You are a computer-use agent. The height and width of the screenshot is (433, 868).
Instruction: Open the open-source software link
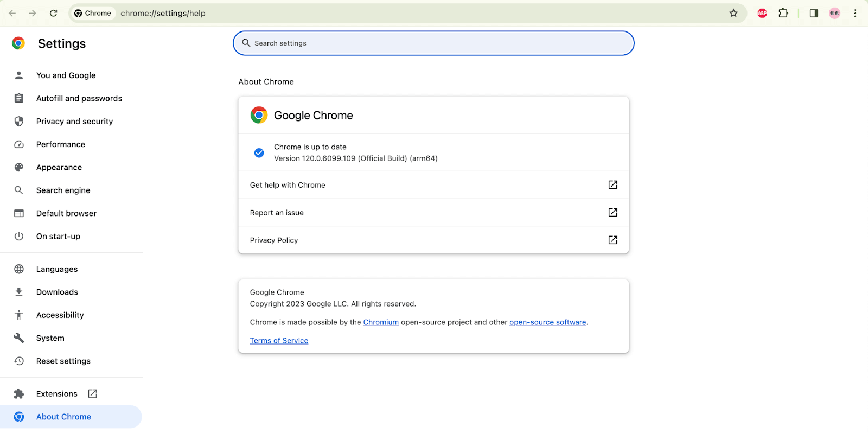click(548, 322)
